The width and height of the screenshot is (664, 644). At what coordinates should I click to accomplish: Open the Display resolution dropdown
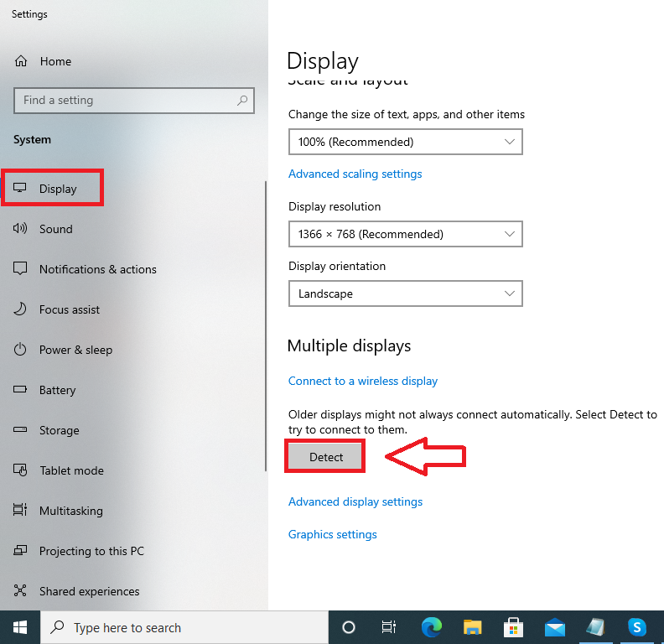point(405,234)
